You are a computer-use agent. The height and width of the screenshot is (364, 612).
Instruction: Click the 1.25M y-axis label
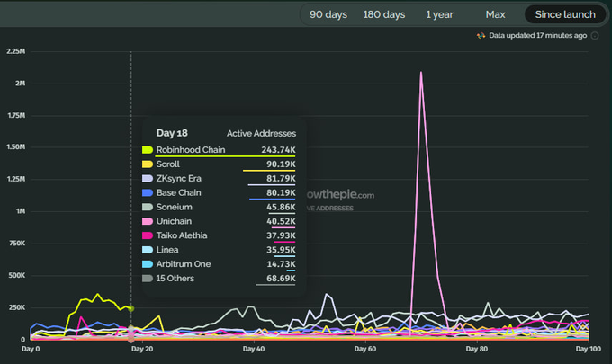tap(16, 179)
